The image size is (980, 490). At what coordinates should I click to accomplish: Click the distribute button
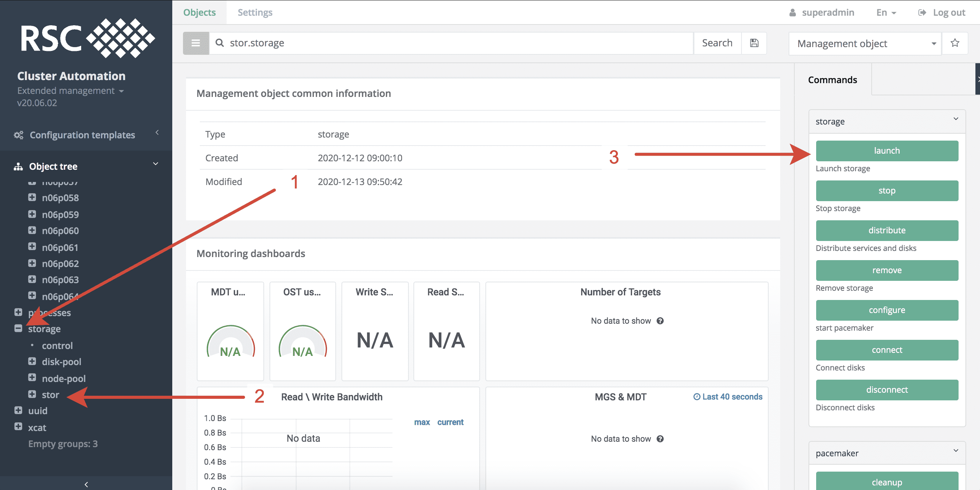click(887, 230)
